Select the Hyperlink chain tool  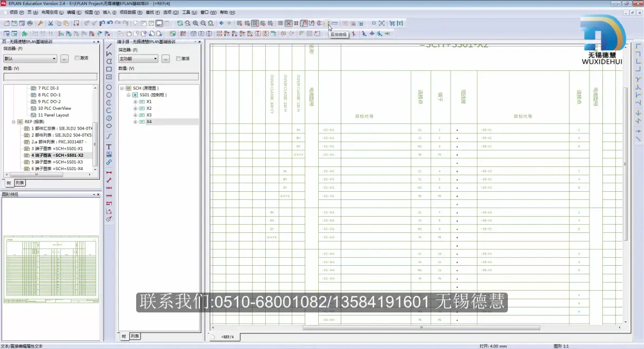pyautogui.click(x=109, y=162)
